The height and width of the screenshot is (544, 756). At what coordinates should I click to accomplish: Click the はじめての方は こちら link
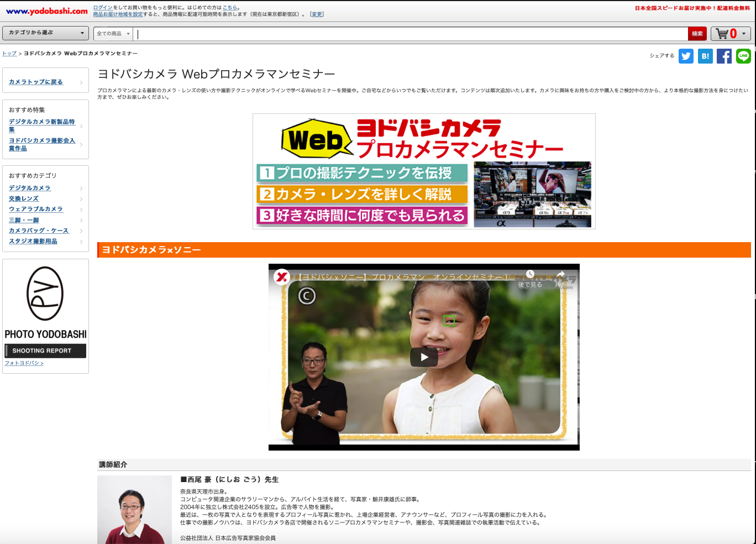230,8
